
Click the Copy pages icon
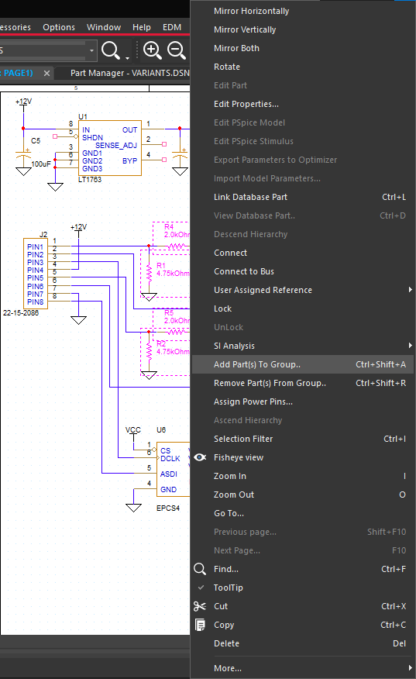click(200, 625)
